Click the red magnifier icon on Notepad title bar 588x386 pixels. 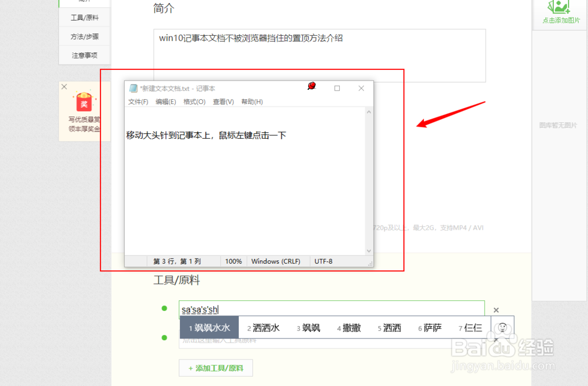(x=311, y=85)
